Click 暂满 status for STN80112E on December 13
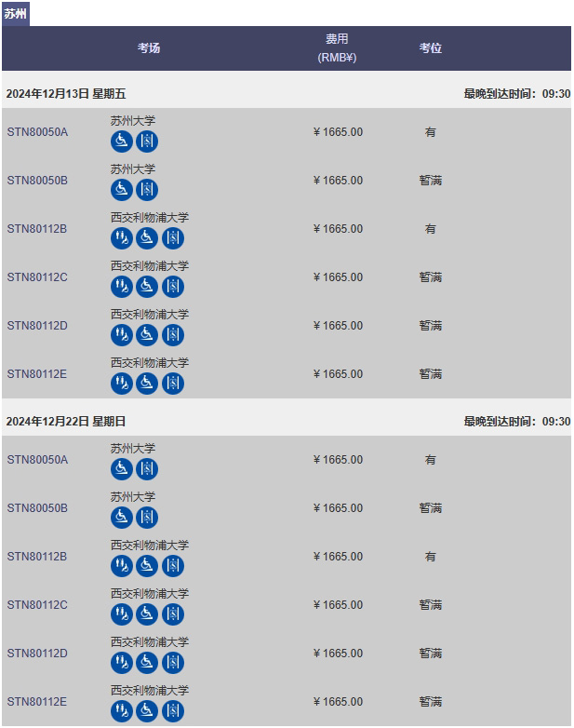This screenshot has height=728, width=574. [x=430, y=373]
